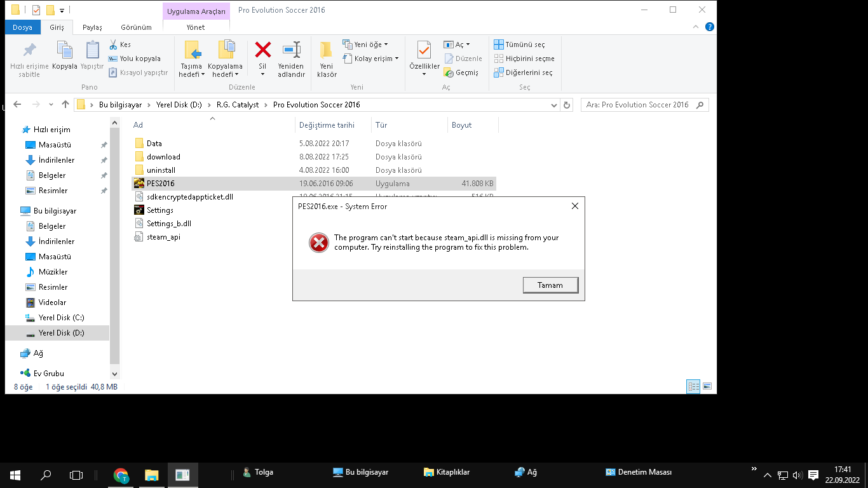Switch to the Paylaş ribbon tab
Image resolution: width=868 pixels, height=488 pixels.
[92, 27]
